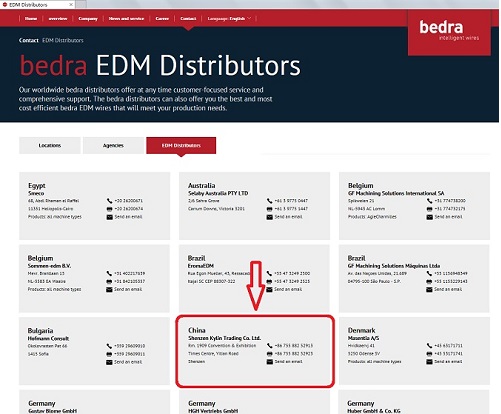Select the Huber GmbH & Co. KG name
The width and height of the screenshot is (501, 414).
(374, 411)
